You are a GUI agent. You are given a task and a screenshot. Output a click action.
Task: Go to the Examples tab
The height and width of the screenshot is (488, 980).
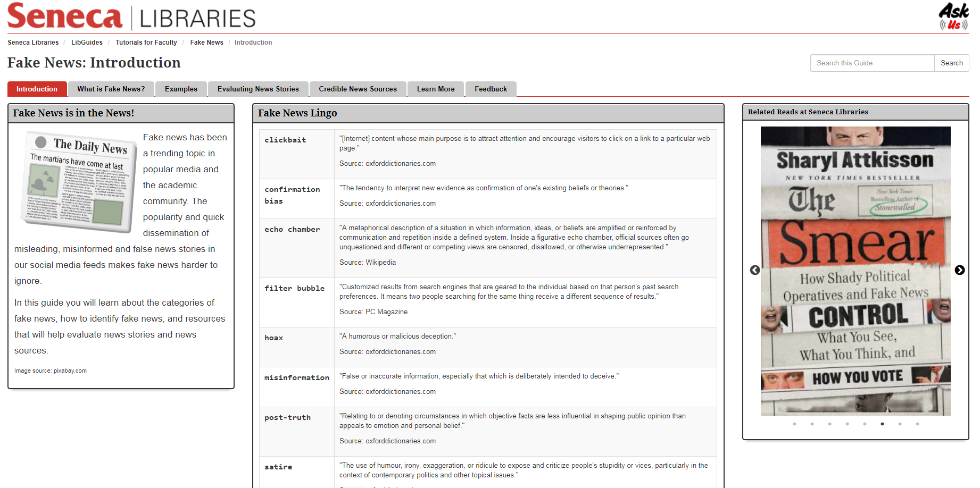pyautogui.click(x=181, y=89)
